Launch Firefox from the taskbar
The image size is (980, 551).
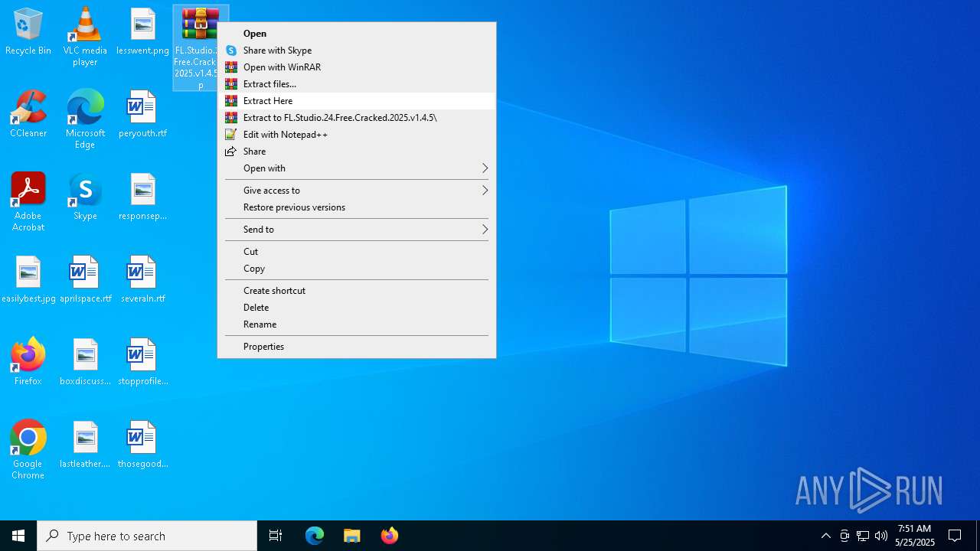pyautogui.click(x=389, y=536)
